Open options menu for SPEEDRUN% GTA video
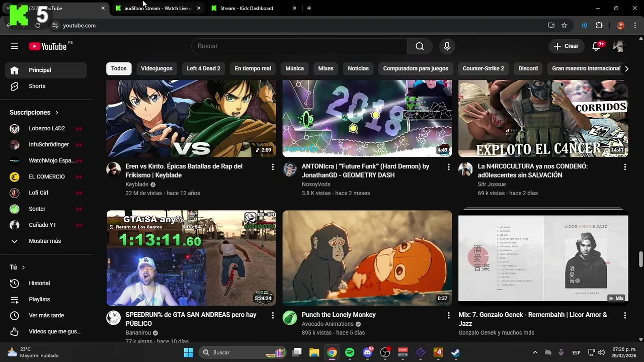The height and width of the screenshot is (362, 644). [x=273, y=316]
